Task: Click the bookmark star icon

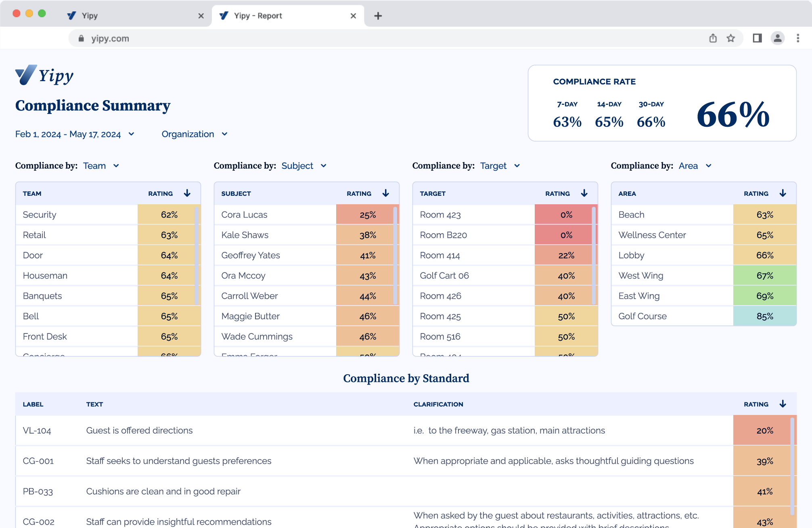Action: pos(731,38)
